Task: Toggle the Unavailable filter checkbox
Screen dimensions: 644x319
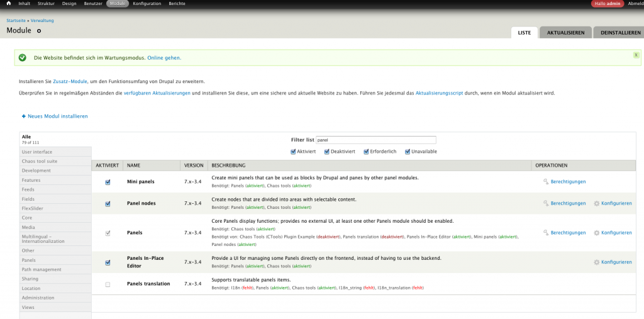Action: [x=408, y=152]
